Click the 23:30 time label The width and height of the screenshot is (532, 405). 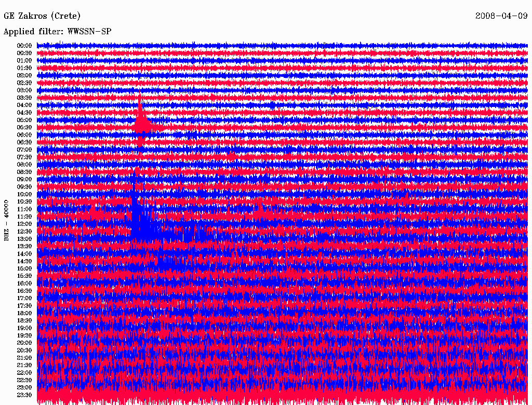24,395
